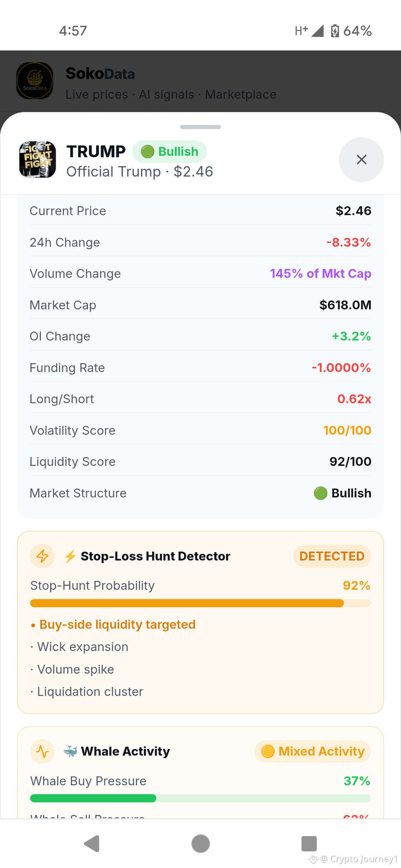401x868 pixels.
Task: Tap the whale emoji beside Whale Activity
Action: [x=70, y=752]
